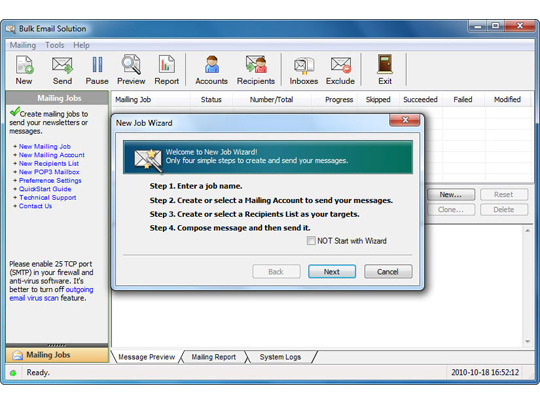Click the Mailing Jobs folder icon in bottom panel
The width and height of the screenshot is (540, 405).
(x=18, y=355)
